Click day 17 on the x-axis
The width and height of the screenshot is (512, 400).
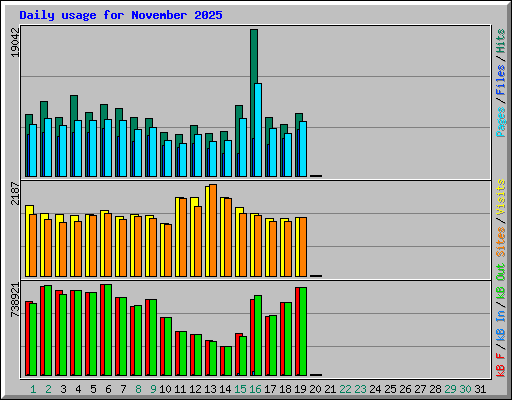pyautogui.click(x=270, y=389)
